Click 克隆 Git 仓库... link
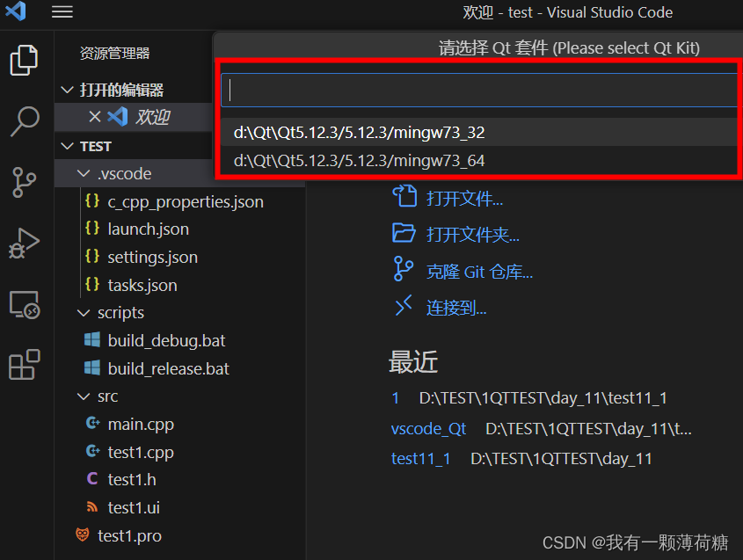The image size is (743, 560). pyautogui.click(x=479, y=272)
